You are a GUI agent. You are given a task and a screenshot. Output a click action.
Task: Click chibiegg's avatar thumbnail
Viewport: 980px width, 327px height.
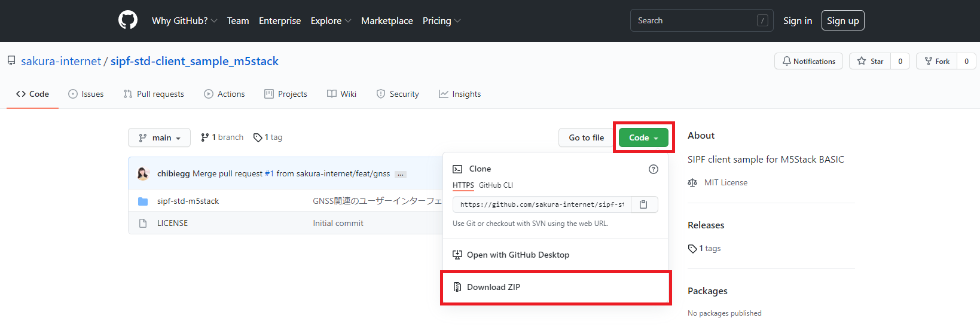(143, 173)
